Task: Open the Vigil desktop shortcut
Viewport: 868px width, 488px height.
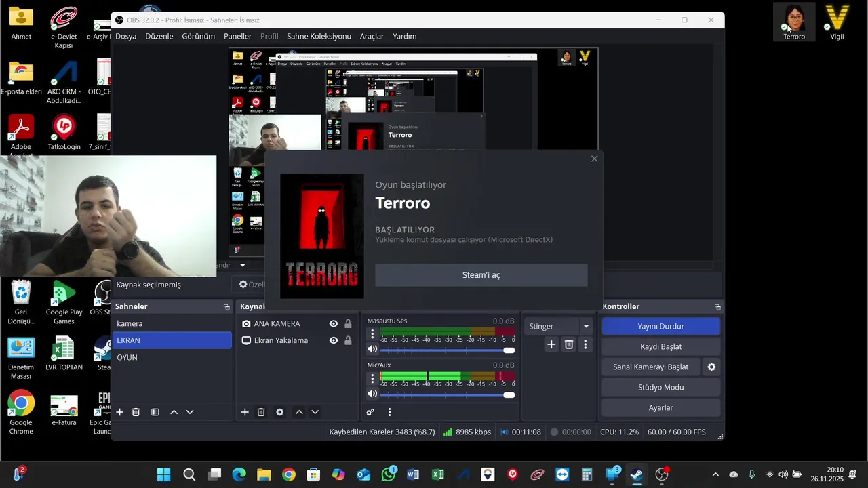Action: 837,22
